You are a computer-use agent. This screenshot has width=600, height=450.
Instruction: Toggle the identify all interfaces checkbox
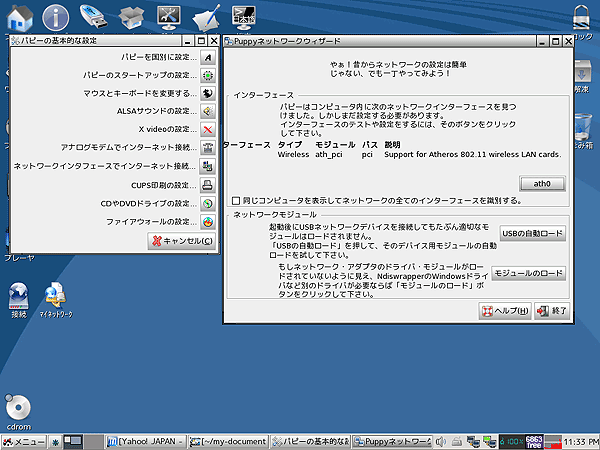[x=236, y=201]
